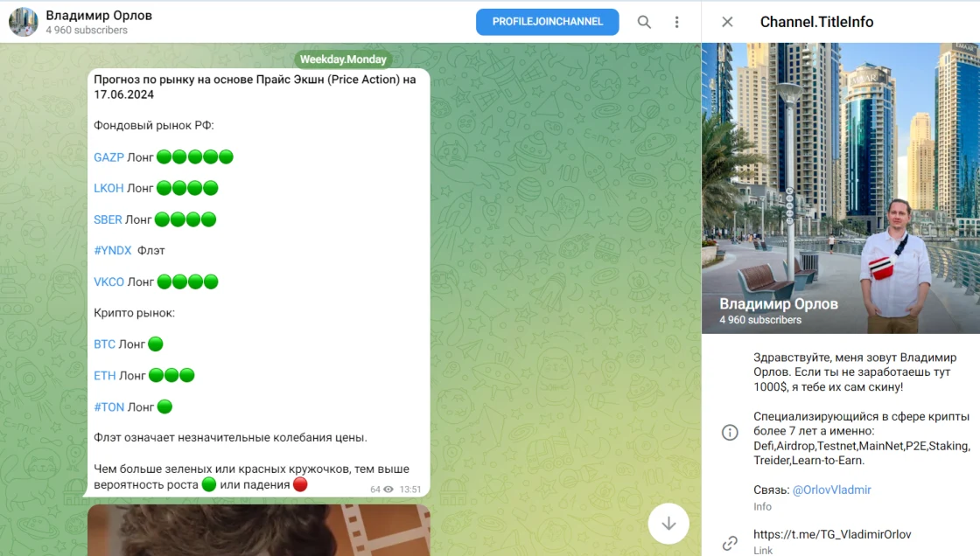Search within the channel using magnifier icon
The width and height of the screenshot is (980, 556).
pos(644,22)
